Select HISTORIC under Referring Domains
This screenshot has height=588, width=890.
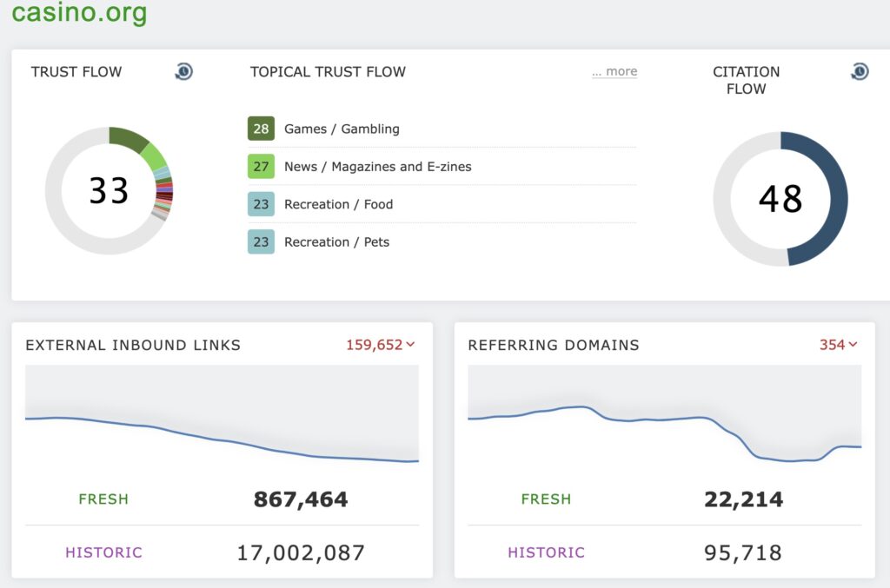click(x=546, y=552)
